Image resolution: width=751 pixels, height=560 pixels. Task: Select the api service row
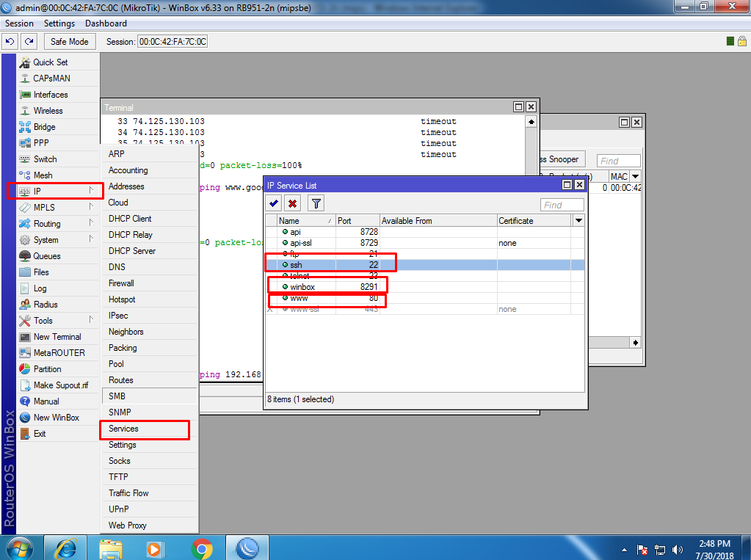[x=425, y=232]
